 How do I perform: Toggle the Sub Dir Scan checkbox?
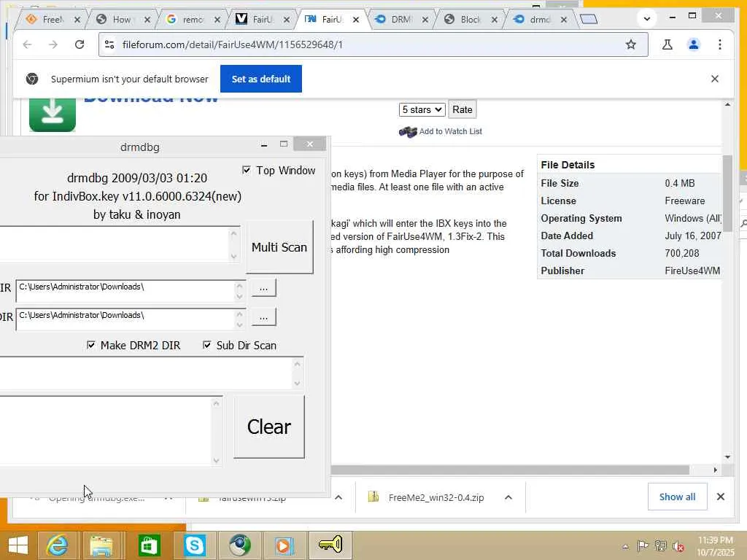tap(206, 345)
